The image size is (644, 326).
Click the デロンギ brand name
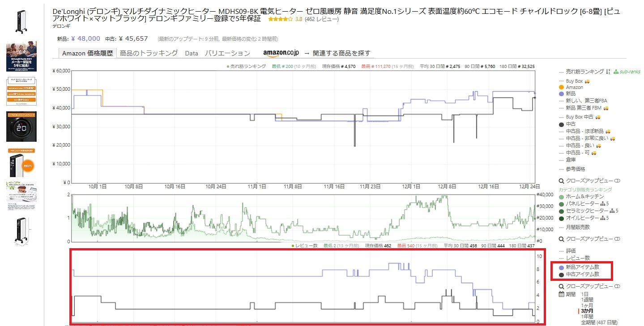[x=61, y=26]
